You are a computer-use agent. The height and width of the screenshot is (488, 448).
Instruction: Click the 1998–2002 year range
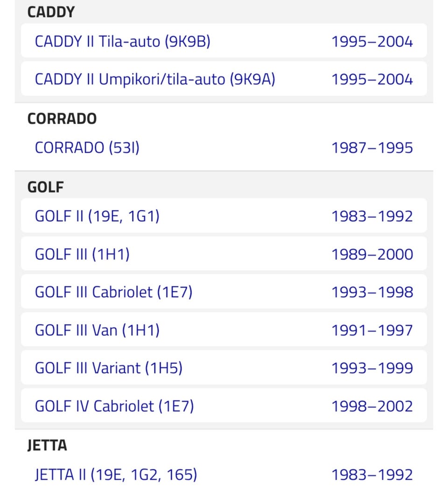(372, 406)
